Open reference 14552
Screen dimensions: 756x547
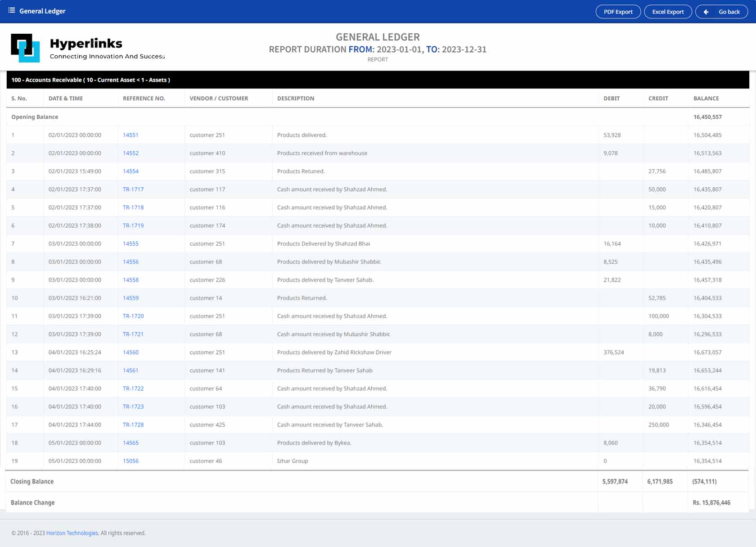tap(130, 153)
